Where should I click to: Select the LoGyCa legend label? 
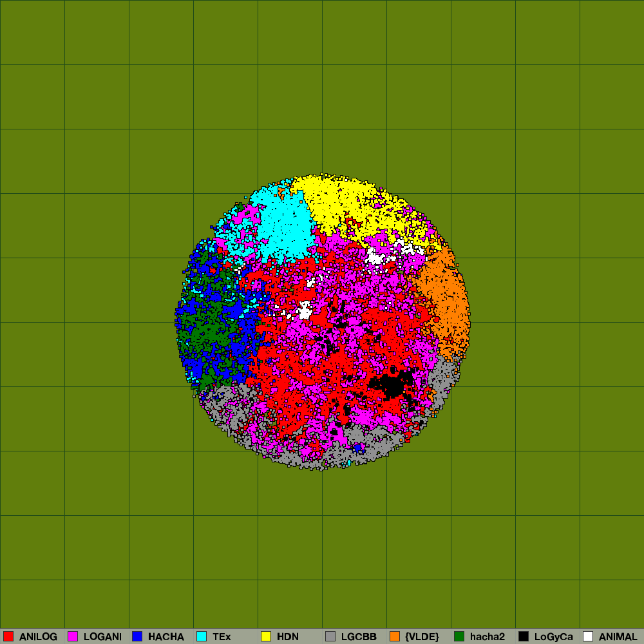(554, 637)
